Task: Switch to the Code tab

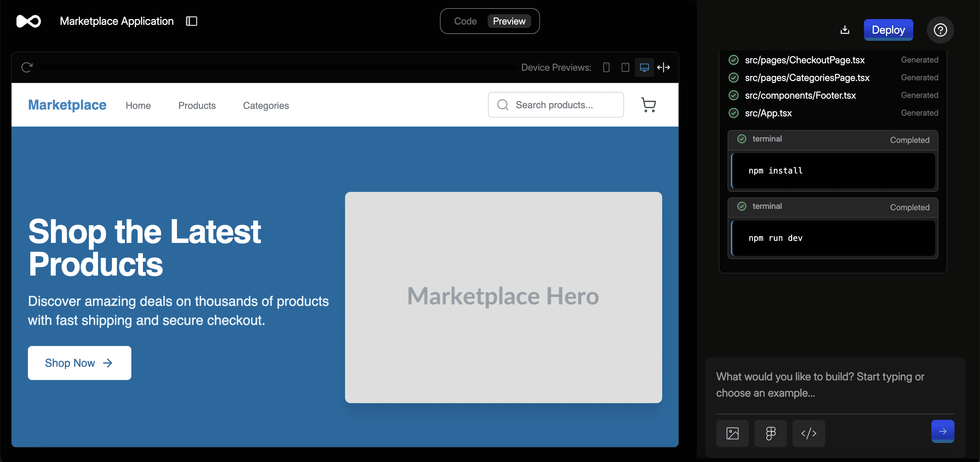Action: point(465,21)
